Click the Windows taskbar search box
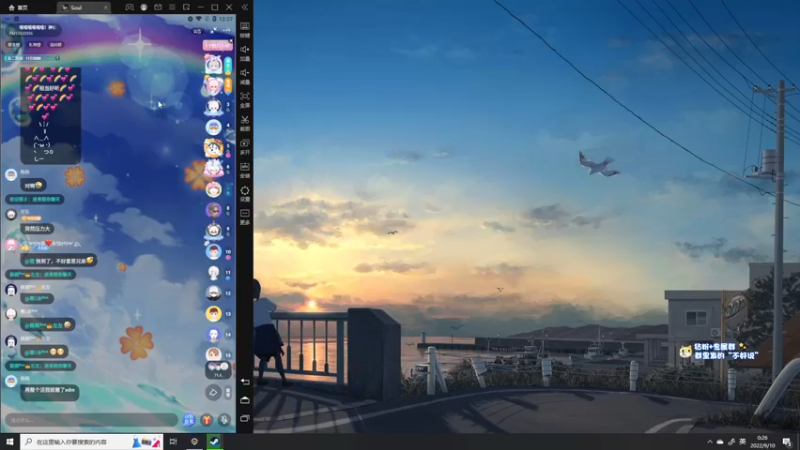The height and width of the screenshot is (450, 800). tap(91, 442)
